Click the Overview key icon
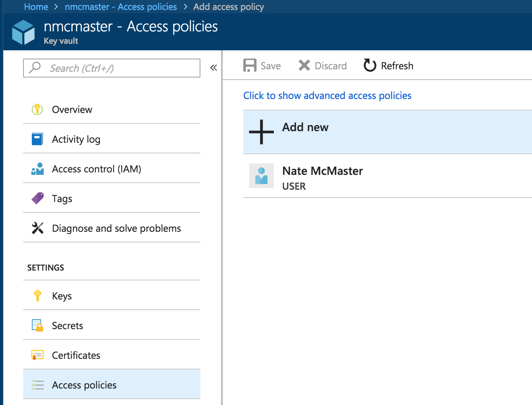 coord(37,109)
